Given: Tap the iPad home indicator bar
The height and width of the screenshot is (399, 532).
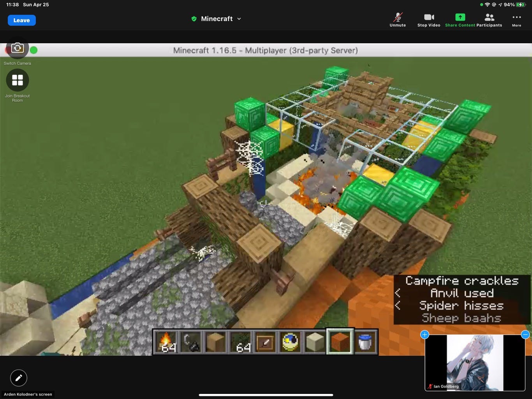Looking at the screenshot, I should pyautogui.click(x=266, y=395).
